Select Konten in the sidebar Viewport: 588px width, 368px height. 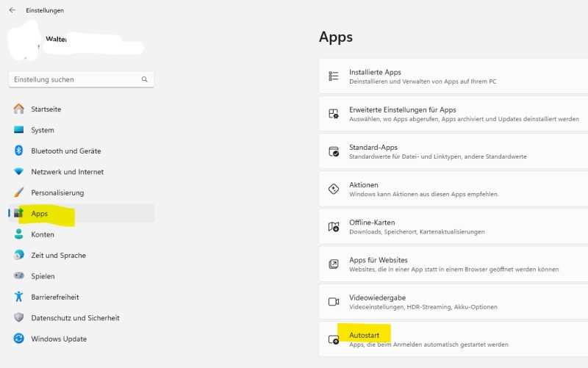43,234
